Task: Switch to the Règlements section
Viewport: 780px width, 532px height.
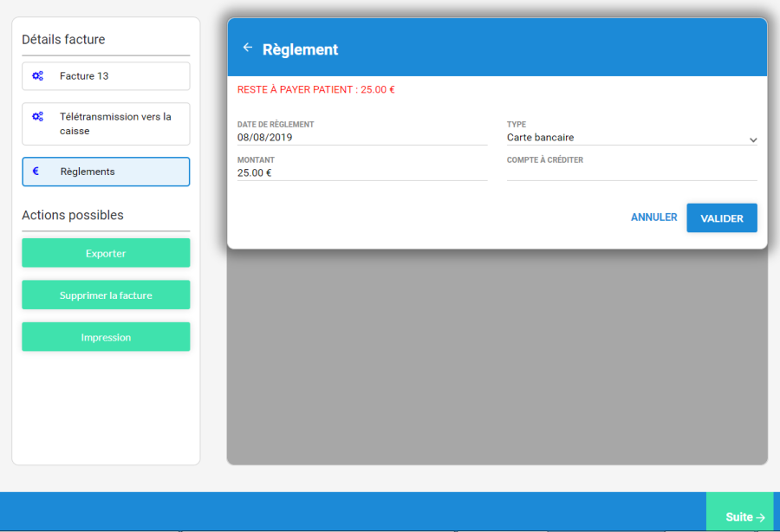Action: click(106, 172)
